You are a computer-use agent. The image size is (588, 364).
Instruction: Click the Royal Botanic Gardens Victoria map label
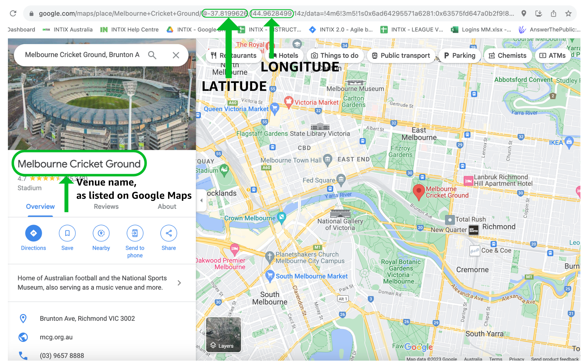[401, 271]
